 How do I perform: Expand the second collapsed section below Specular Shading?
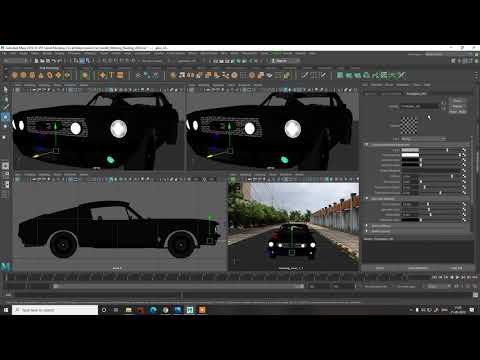367,231
